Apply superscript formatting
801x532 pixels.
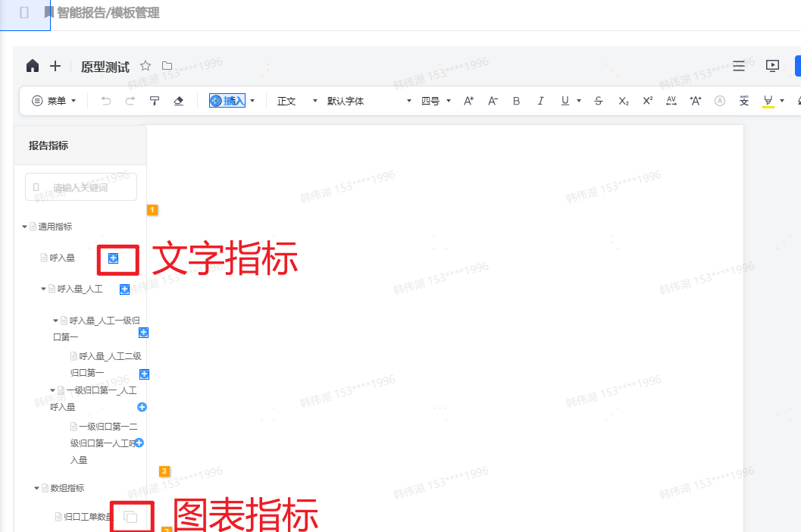pos(647,101)
